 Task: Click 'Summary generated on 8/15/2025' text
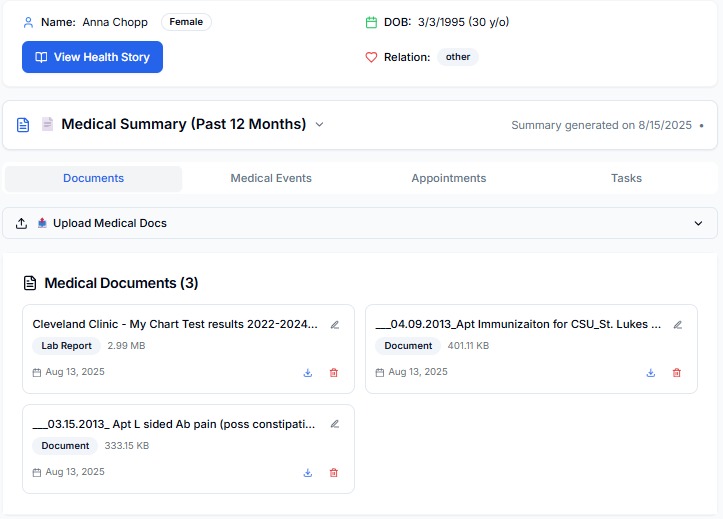pyautogui.click(x=601, y=125)
